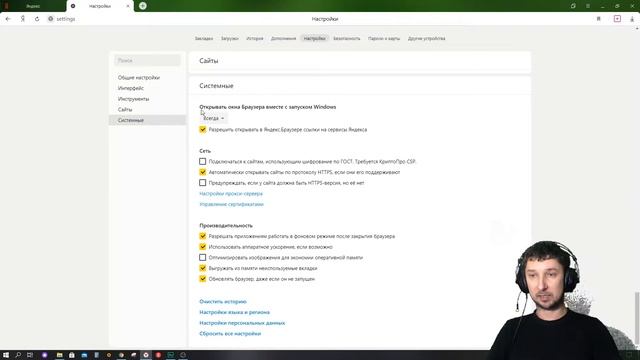Switch to the Яндекс browser tab

point(33,6)
